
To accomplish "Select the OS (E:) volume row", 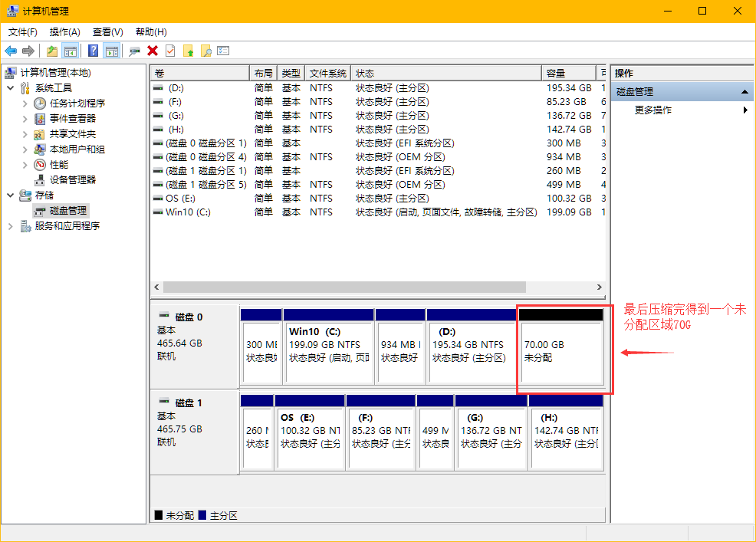I will tap(378, 199).
